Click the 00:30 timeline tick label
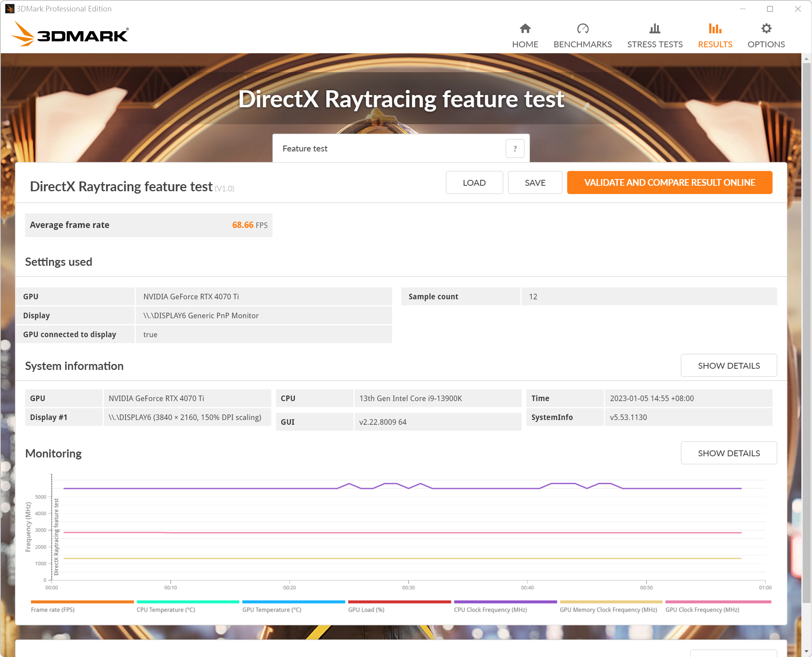This screenshot has height=657, width=812. [408, 588]
